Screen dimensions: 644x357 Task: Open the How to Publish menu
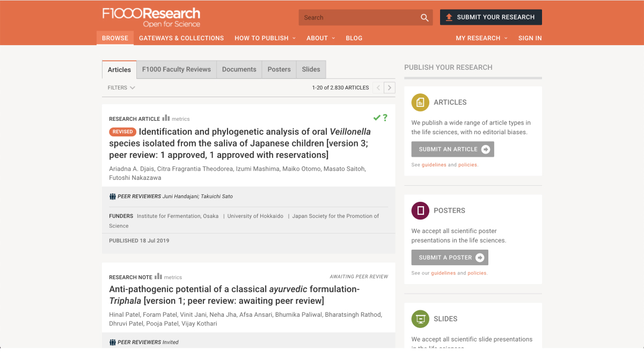click(265, 38)
